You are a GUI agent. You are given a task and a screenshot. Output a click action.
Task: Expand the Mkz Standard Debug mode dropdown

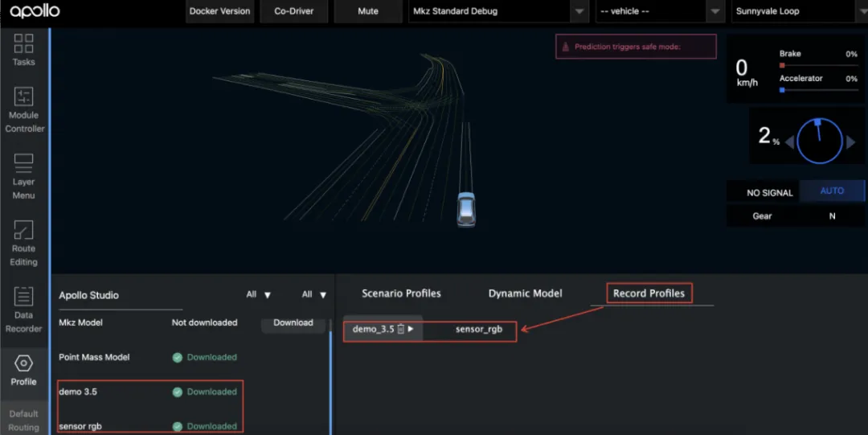[497, 11]
